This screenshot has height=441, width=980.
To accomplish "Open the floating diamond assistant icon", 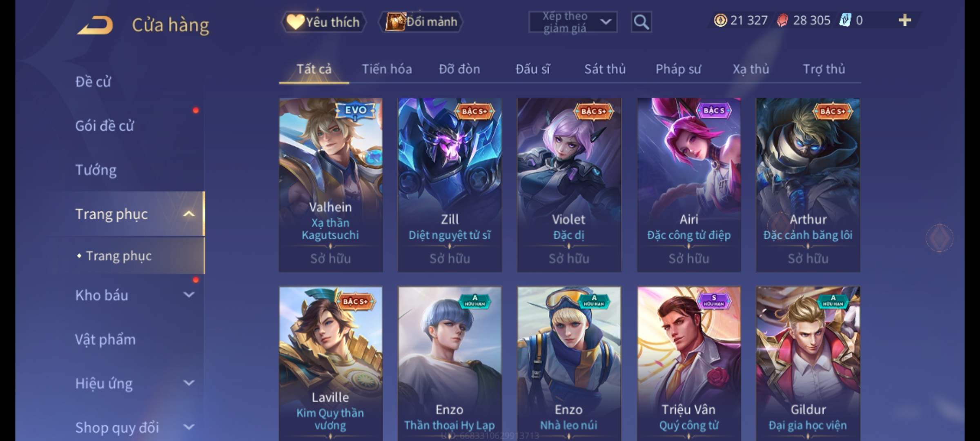I will tap(939, 237).
